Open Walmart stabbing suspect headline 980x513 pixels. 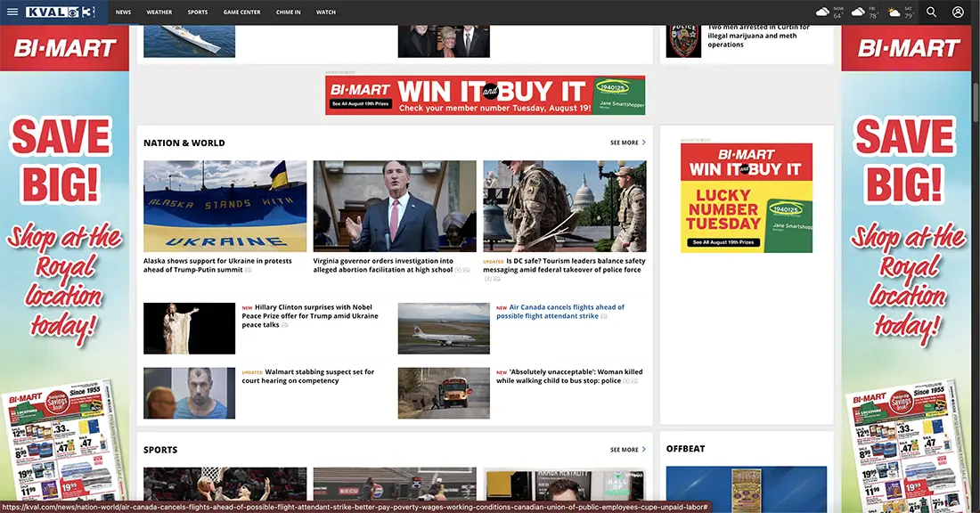coord(307,376)
